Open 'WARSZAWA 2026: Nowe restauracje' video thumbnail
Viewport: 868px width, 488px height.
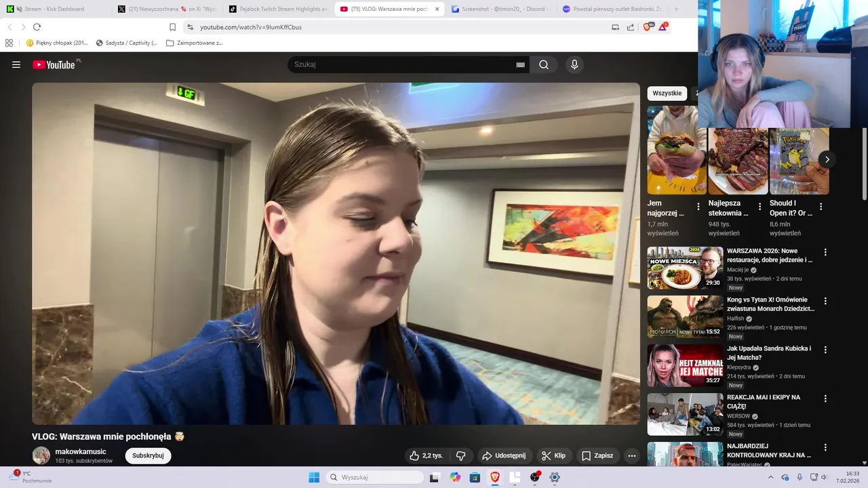pos(685,268)
